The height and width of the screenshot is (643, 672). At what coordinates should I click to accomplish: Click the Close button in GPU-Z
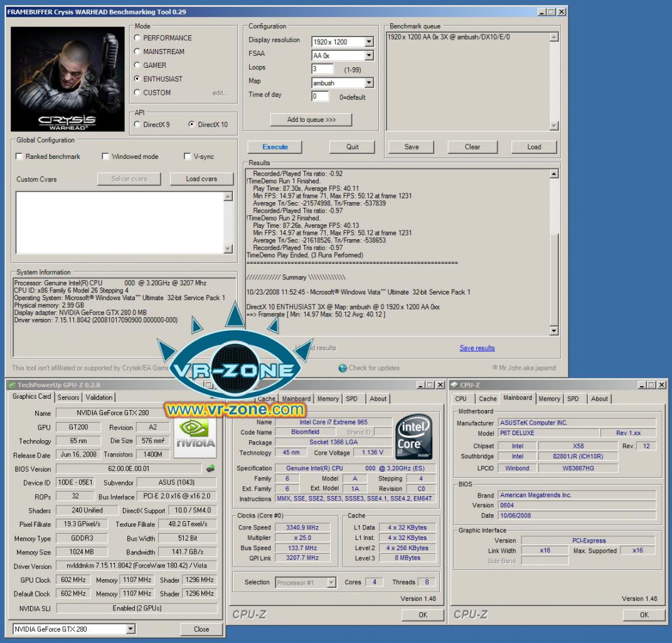click(201, 629)
